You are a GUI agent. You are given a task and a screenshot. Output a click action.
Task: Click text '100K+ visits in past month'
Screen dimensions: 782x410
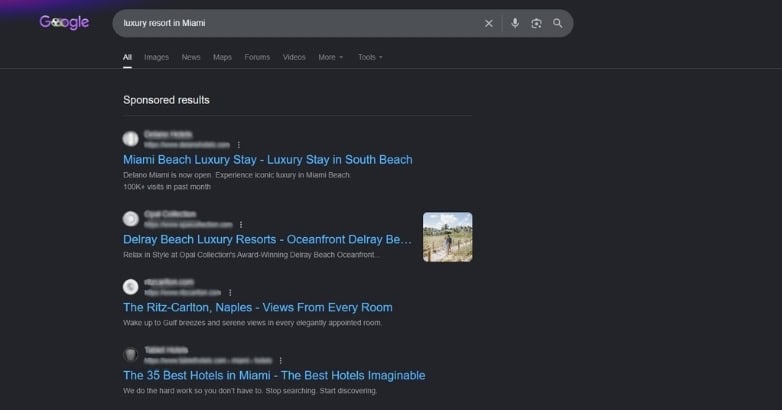tap(167, 187)
